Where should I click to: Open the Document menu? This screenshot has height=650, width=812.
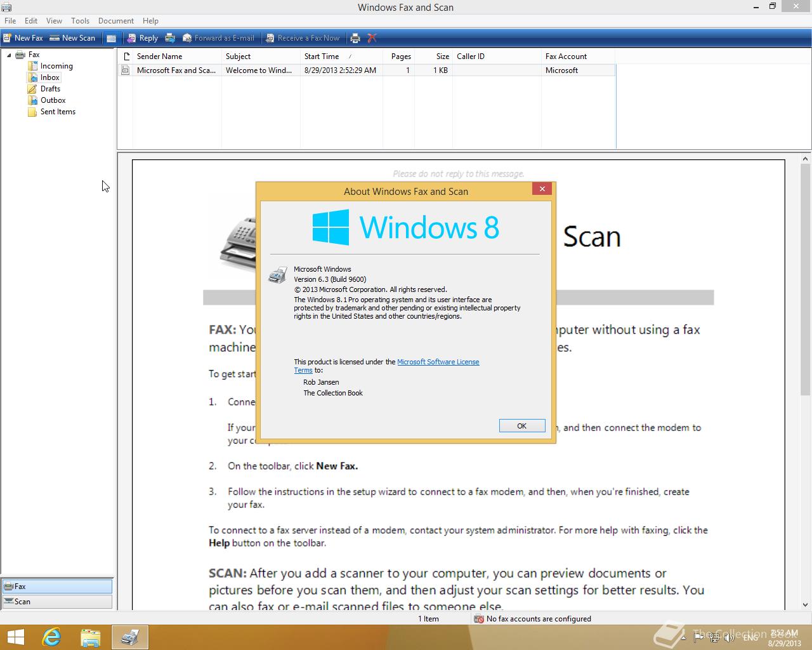pyautogui.click(x=116, y=21)
